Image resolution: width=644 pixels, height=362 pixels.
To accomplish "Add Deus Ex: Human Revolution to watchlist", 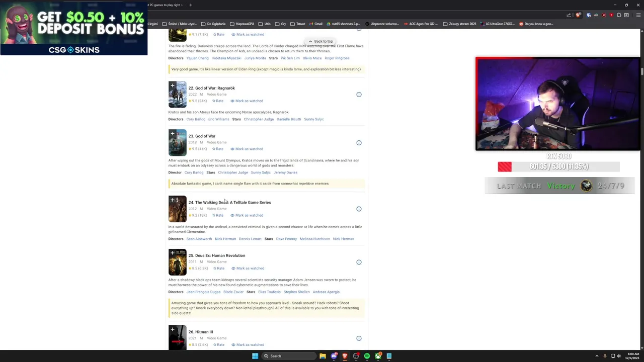I will coord(173,253).
